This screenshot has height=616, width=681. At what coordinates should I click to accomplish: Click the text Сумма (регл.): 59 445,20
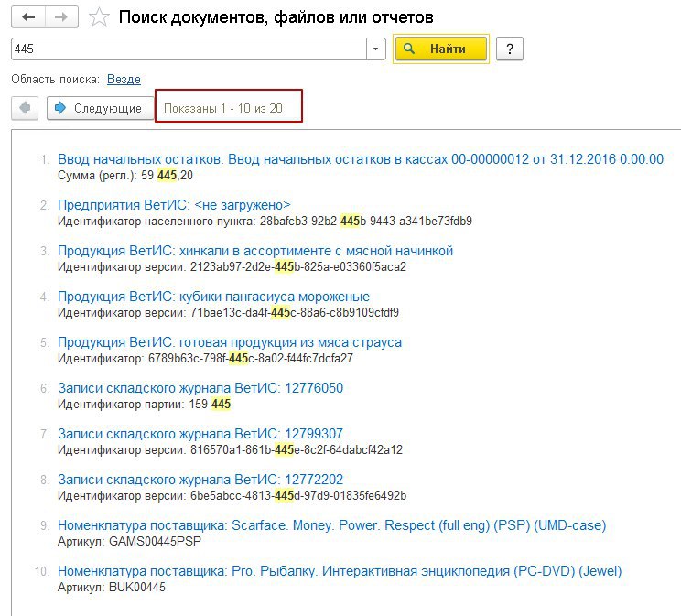click(x=125, y=176)
